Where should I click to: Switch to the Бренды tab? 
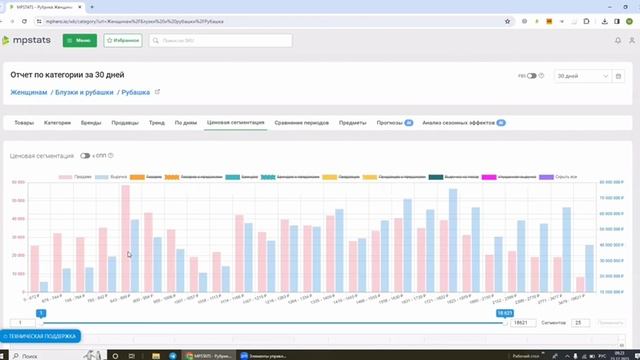click(91, 123)
